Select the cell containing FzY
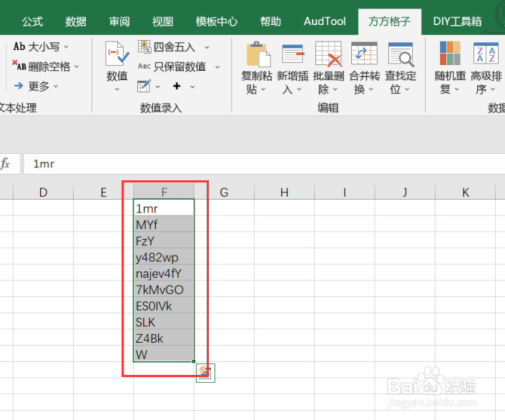Image resolution: width=505 pixels, height=420 pixels. click(164, 240)
